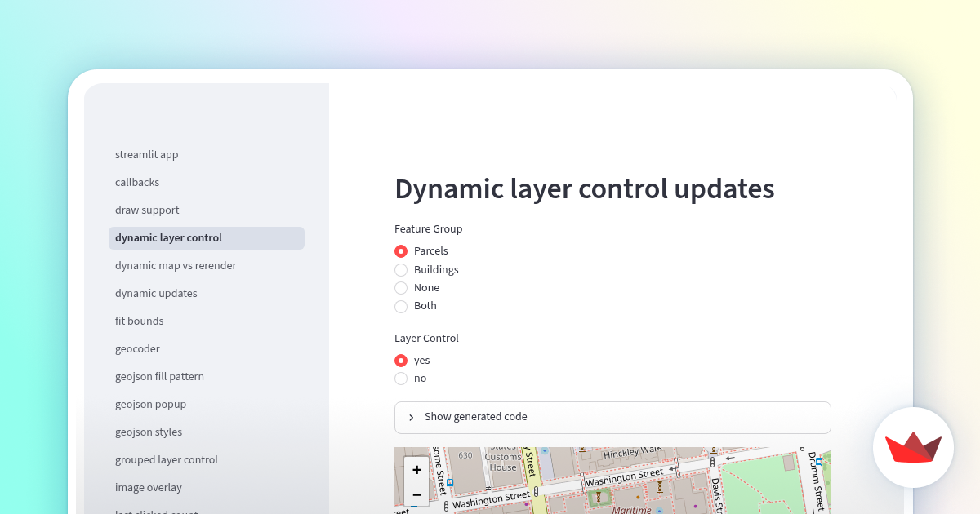Go to the image overlay page
Image resolution: width=980 pixels, height=514 pixels.
(207, 488)
